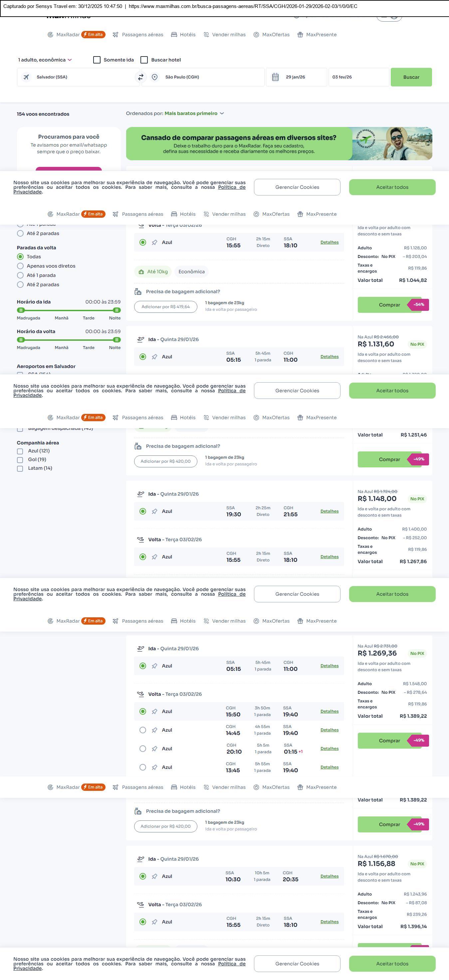Click the pin icon on the 14:45 Azul return flight
Screen dimensions: 449x980
click(154, 730)
